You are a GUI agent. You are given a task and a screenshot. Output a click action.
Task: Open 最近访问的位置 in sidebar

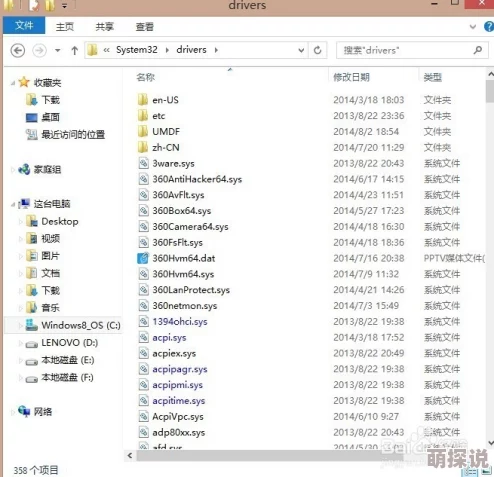pos(73,134)
